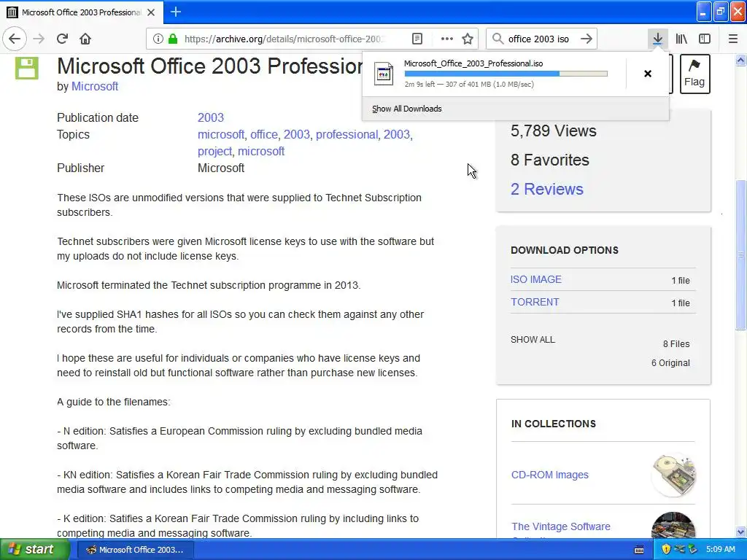Viewport: 747px width, 560px height.
Task: Open the 2003 publication date link
Action: (x=211, y=117)
